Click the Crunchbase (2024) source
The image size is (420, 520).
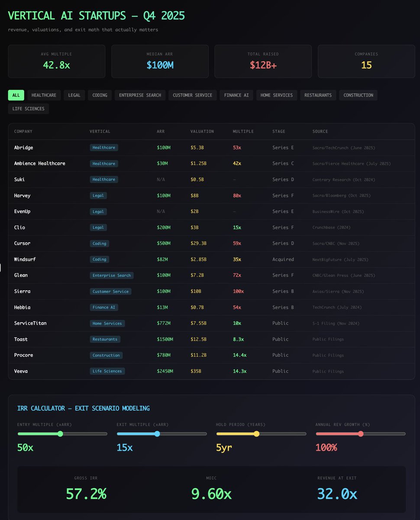332,227
